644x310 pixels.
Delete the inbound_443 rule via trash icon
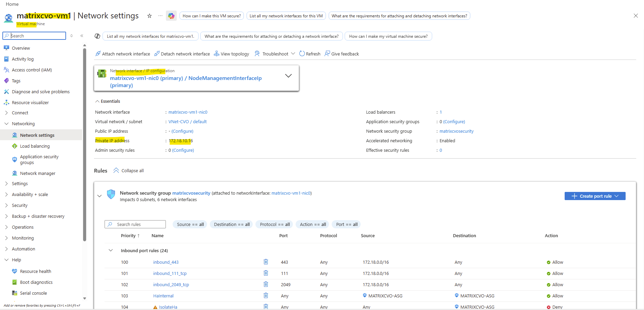click(266, 262)
